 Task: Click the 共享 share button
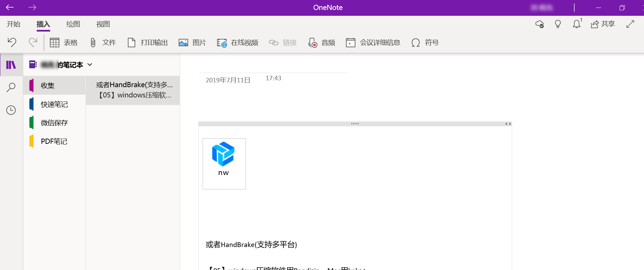603,24
